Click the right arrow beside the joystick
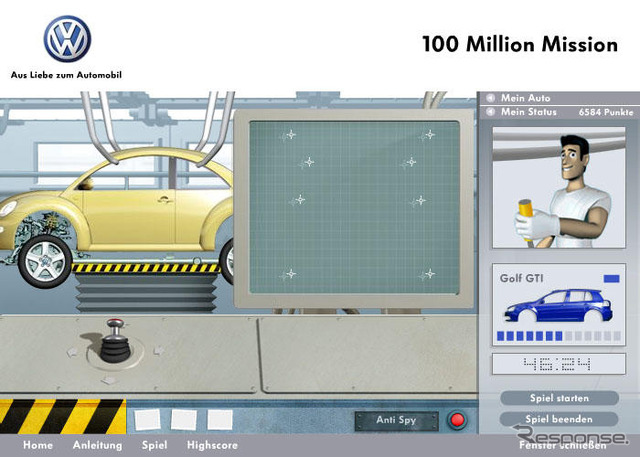The image size is (640, 457). pyautogui.click(x=158, y=351)
